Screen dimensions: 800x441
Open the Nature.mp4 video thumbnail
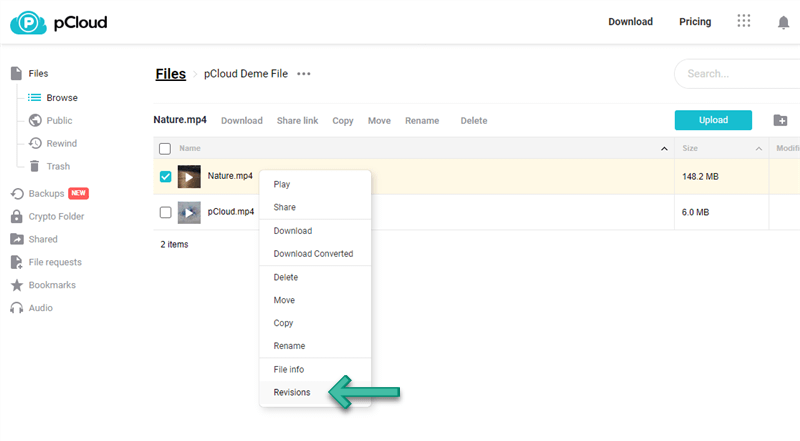point(189,177)
